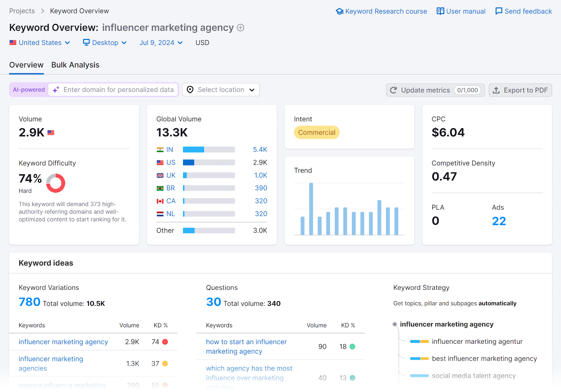Open the Keyword Research course link

pyautogui.click(x=381, y=11)
